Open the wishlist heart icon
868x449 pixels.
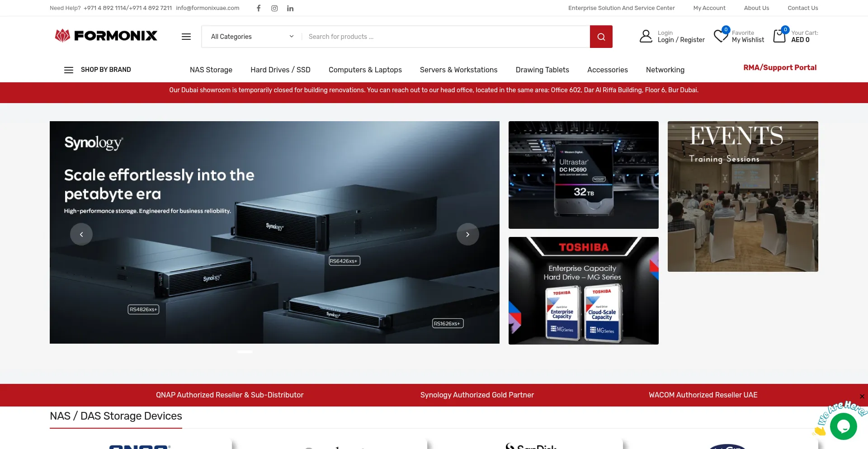721,36
